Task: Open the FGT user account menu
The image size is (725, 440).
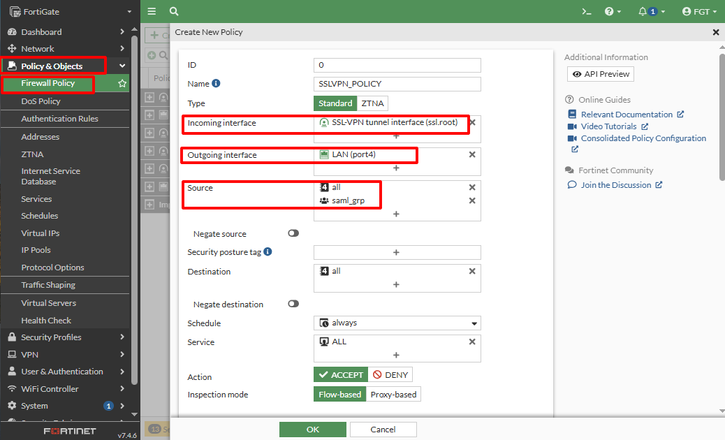Action: pos(699,12)
